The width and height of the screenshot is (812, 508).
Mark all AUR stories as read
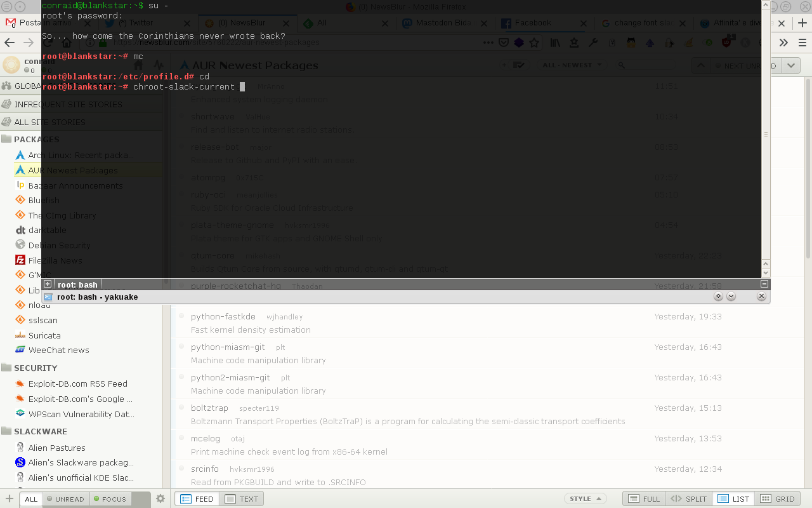coord(518,65)
